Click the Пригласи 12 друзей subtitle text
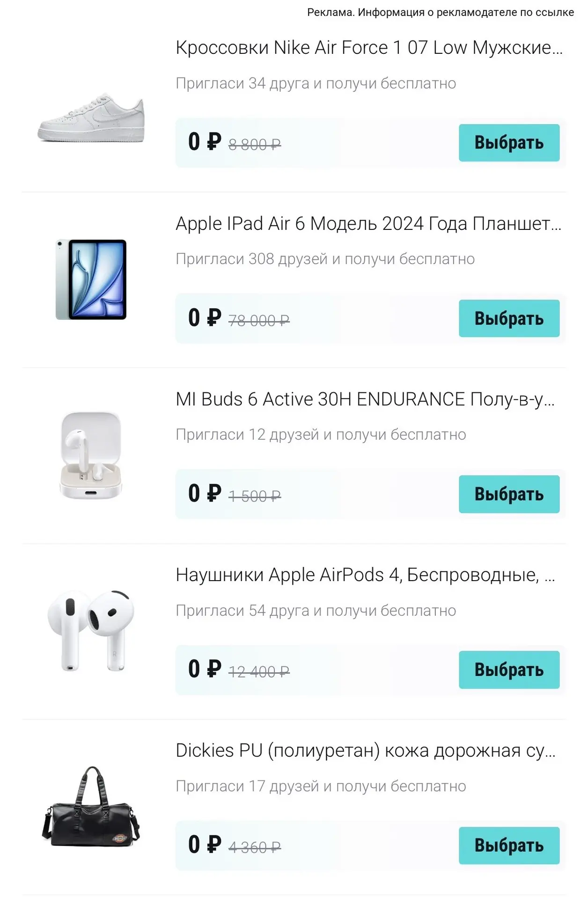Screen dimensions: 588x899 click(x=321, y=435)
